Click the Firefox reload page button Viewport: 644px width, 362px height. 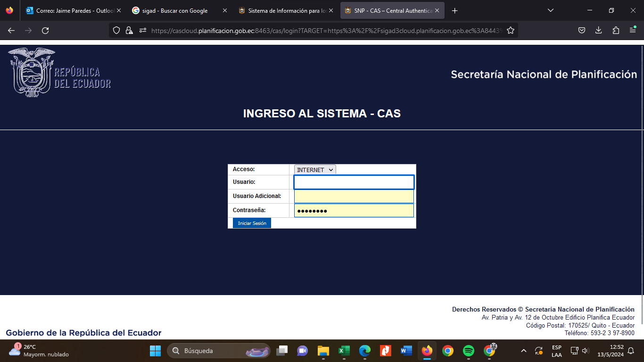coord(45,31)
